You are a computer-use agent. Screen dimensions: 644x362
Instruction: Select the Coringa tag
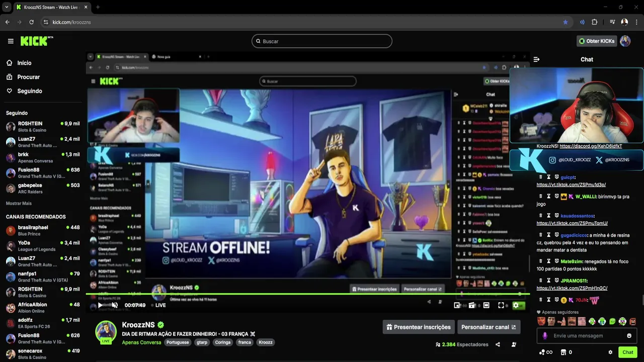tap(222, 342)
